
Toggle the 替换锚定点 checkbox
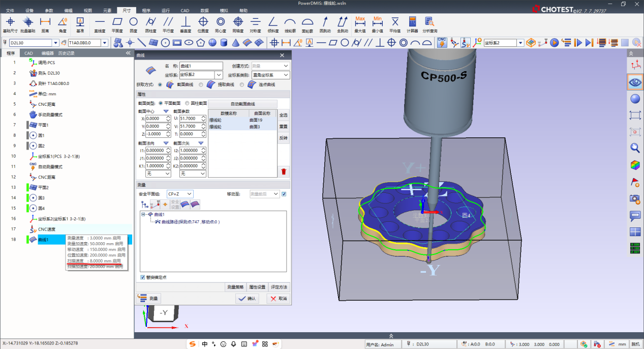click(x=143, y=277)
